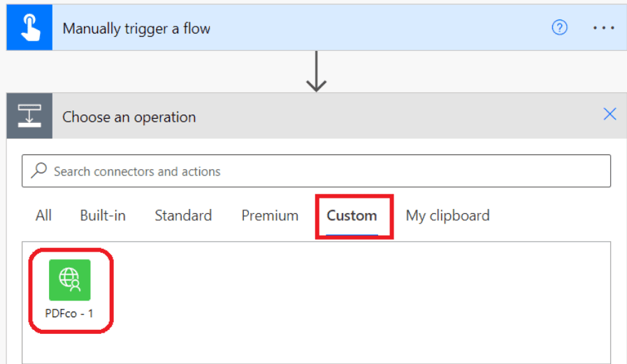Open the Standard connectors tab
This screenshot has height=364, width=627.
point(183,216)
